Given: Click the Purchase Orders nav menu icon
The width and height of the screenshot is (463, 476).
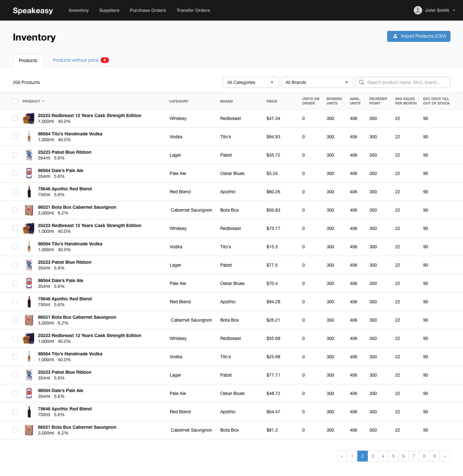Looking at the screenshot, I should [x=148, y=10].
